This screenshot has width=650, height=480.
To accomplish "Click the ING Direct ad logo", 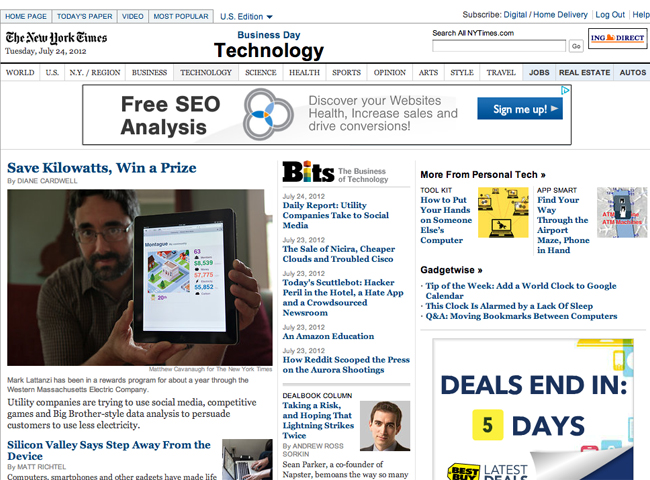I will [x=617, y=38].
